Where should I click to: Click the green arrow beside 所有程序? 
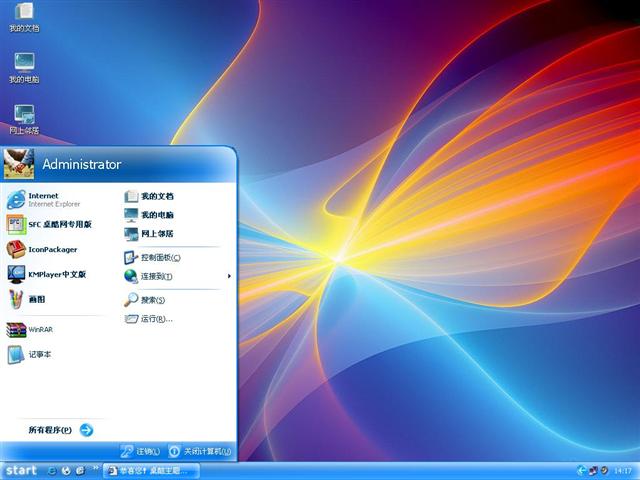[87, 430]
